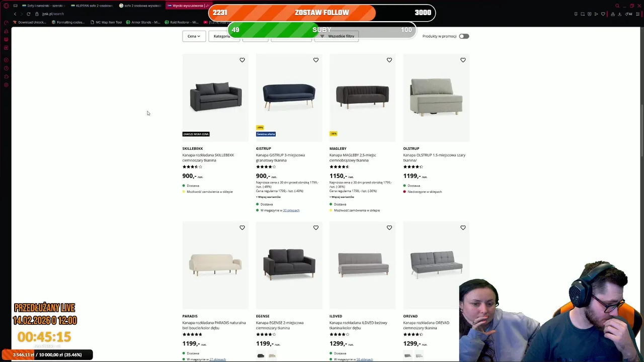Favorite the PARADIS sofa heart icon
The width and height of the screenshot is (644, 362).
[x=242, y=228]
